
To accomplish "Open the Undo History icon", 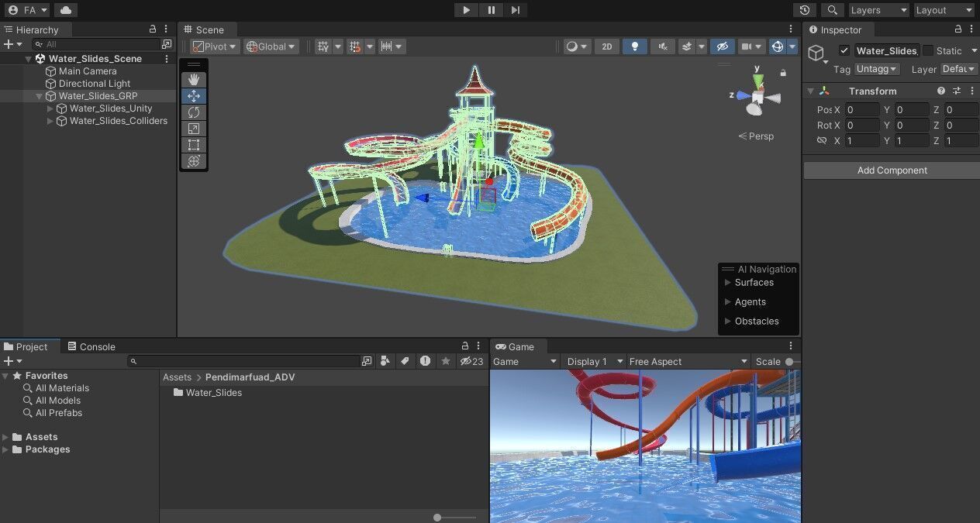I will [x=805, y=10].
